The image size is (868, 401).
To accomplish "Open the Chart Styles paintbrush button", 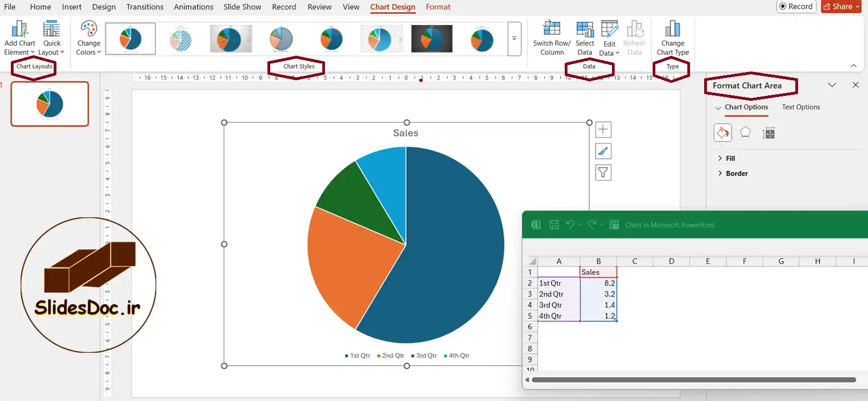I will click(x=603, y=151).
